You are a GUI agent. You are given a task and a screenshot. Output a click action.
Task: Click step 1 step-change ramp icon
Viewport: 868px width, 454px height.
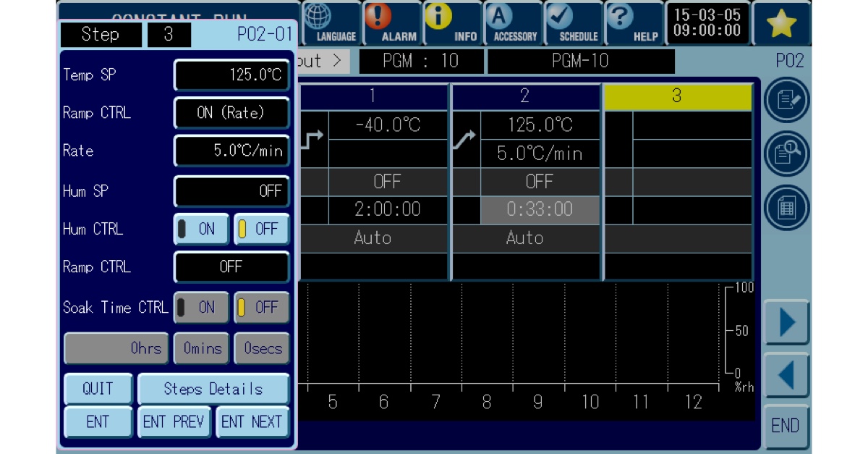pos(312,139)
